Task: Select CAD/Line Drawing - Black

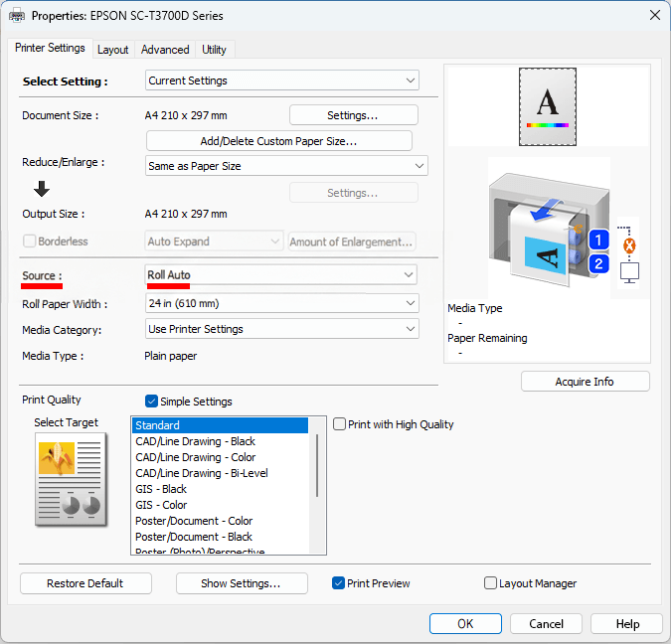Action: [220, 441]
